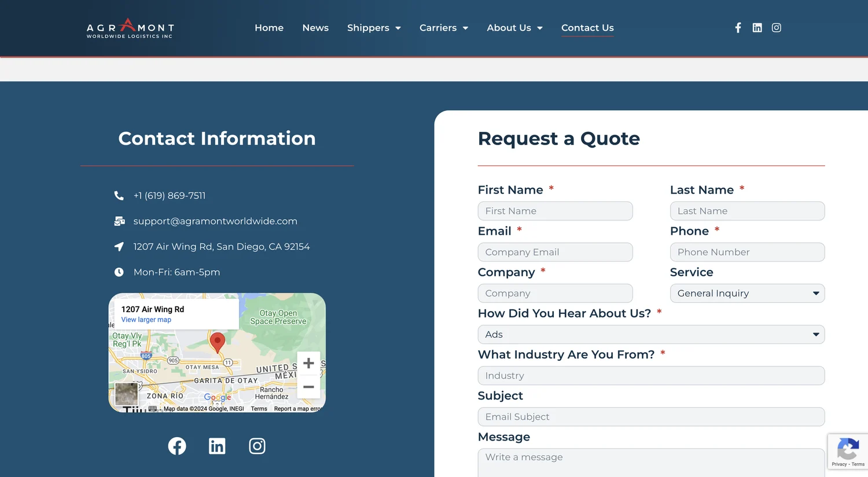Expand the About Us dropdown menu
The height and width of the screenshot is (477, 868).
coord(514,28)
